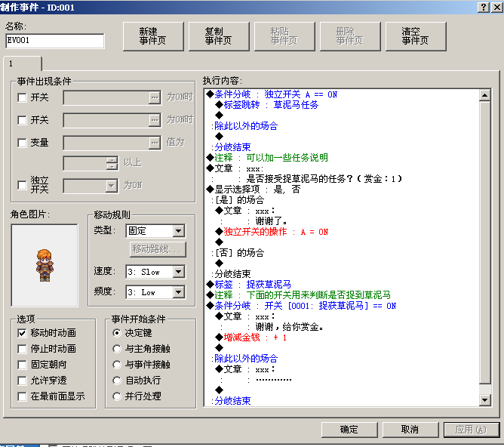This screenshot has width=504, height=447.
Task: Open the 类型 dropdown showing 固定
Action: (155, 231)
